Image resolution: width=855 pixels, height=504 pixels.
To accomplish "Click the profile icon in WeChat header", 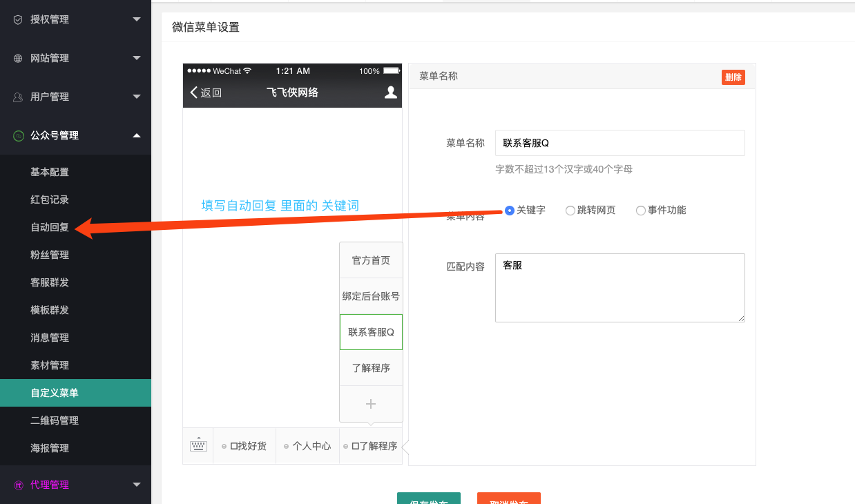I will point(391,93).
